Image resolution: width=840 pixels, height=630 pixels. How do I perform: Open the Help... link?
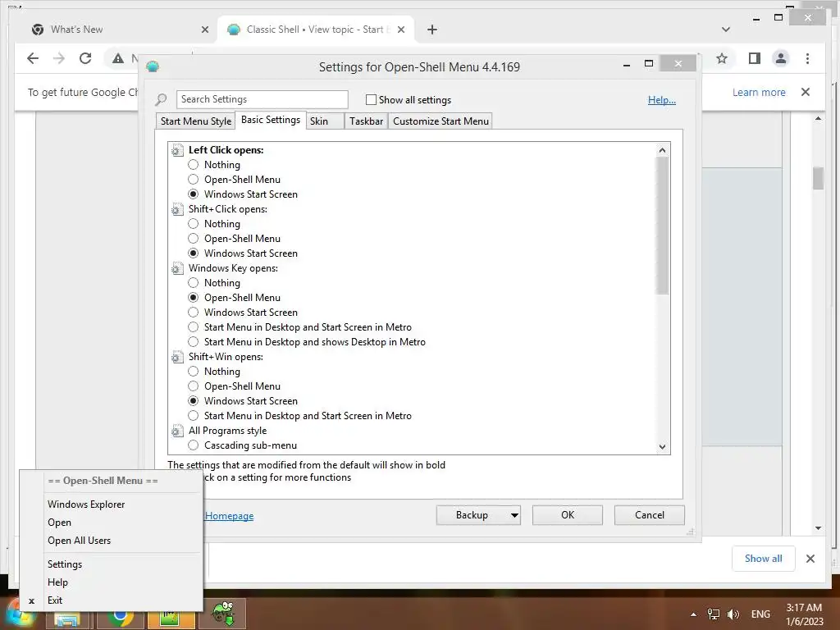(x=662, y=99)
